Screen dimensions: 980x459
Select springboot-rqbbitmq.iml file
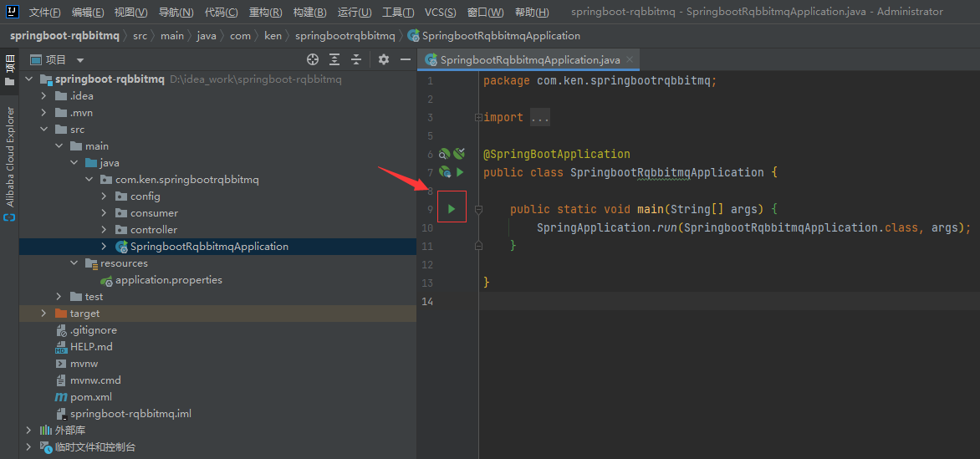(130, 414)
